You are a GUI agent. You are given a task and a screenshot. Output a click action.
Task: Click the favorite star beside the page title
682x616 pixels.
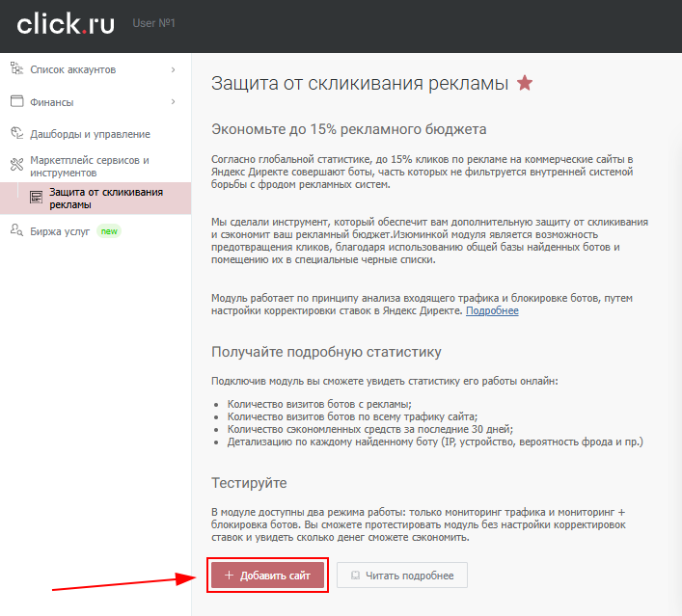524,83
